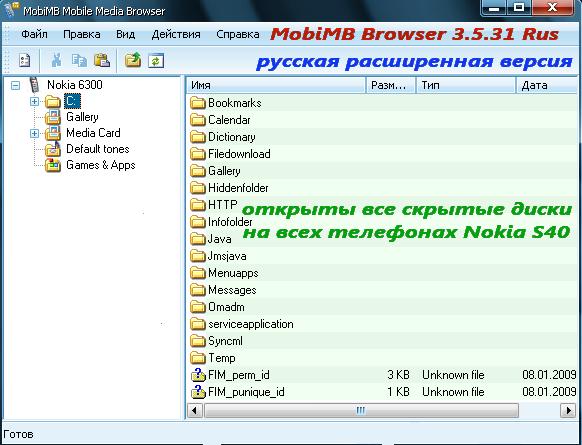Select the FIM_perm_id file
The image size is (582, 445).
coord(239,375)
